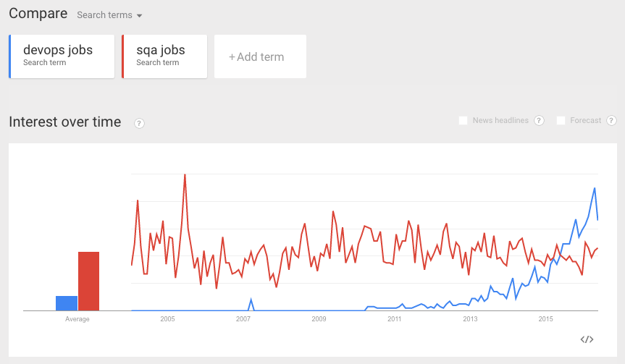Select the devops jobs search term box
This screenshot has width=625, height=364.
tap(62, 56)
